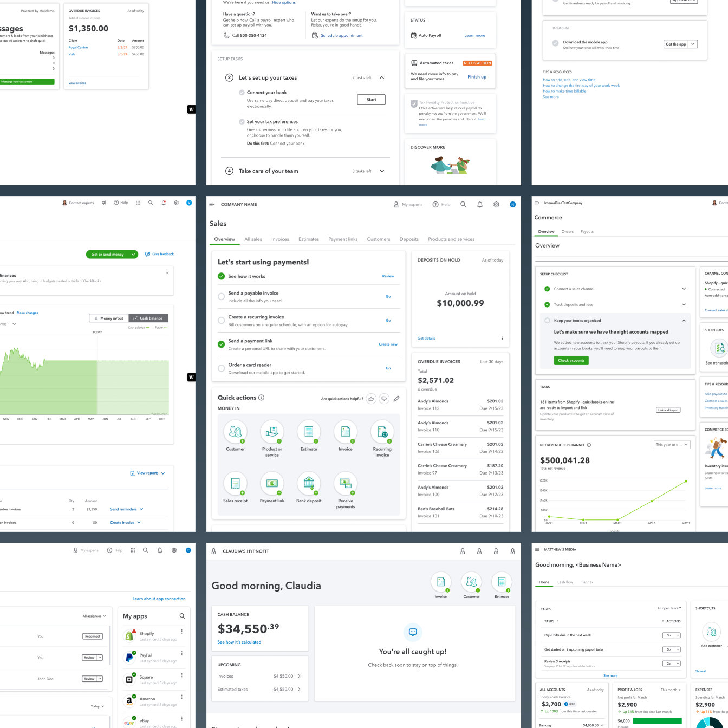This screenshot has width=728, height=728.
Task: Start the Connect your bank task
Action: (372, 100)
